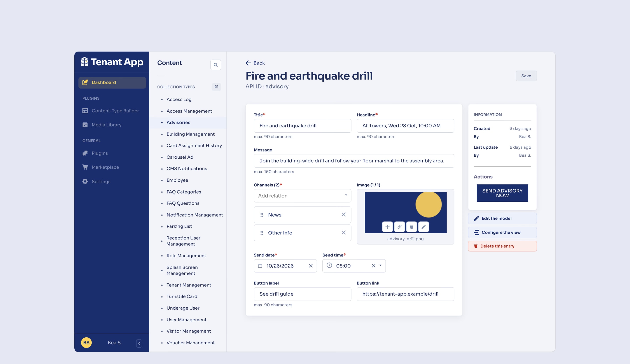Expand the Send time dropdown arrow
The width and height of the screenshot is (630, 364).
pyautogui.click(x=380, y=265)
